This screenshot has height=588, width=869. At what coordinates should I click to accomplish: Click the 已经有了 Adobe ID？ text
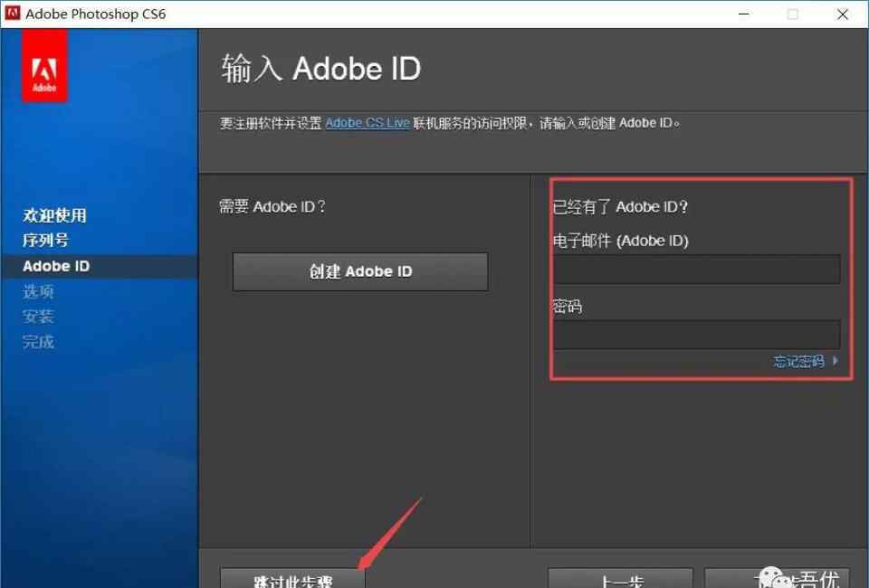[620, 206]
